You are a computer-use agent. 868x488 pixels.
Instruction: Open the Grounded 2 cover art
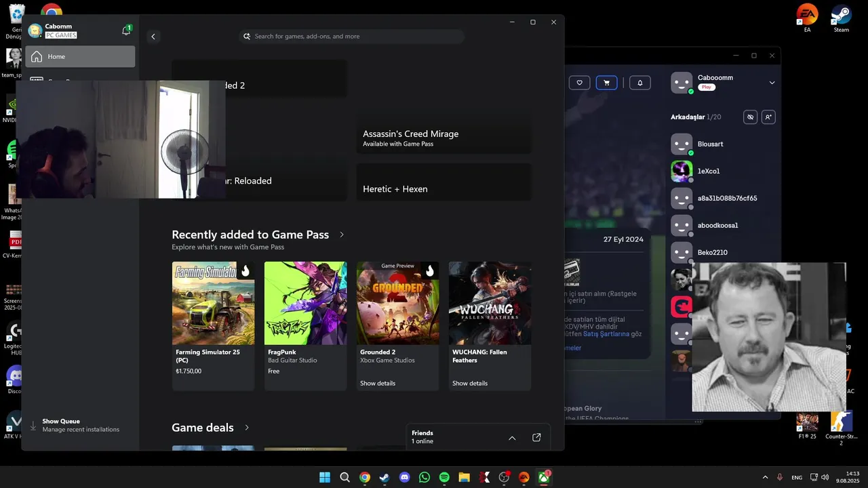click(x=398, y=303)
